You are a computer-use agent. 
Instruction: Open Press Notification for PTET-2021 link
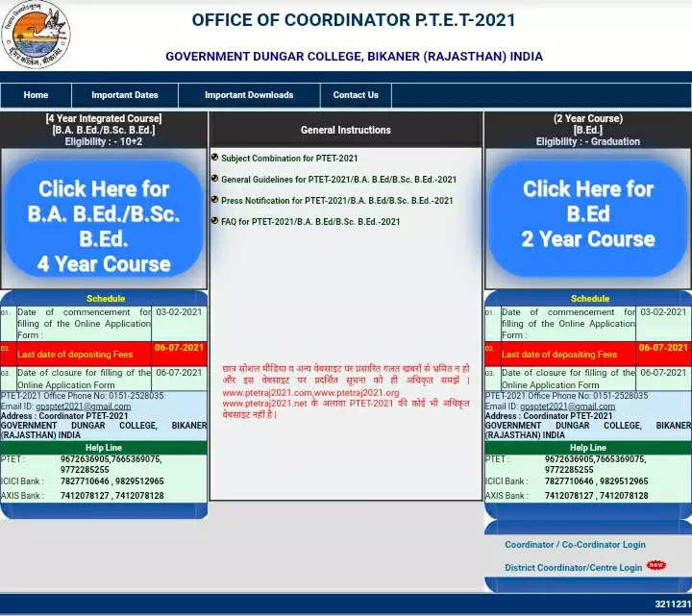[x=337, y=201]
